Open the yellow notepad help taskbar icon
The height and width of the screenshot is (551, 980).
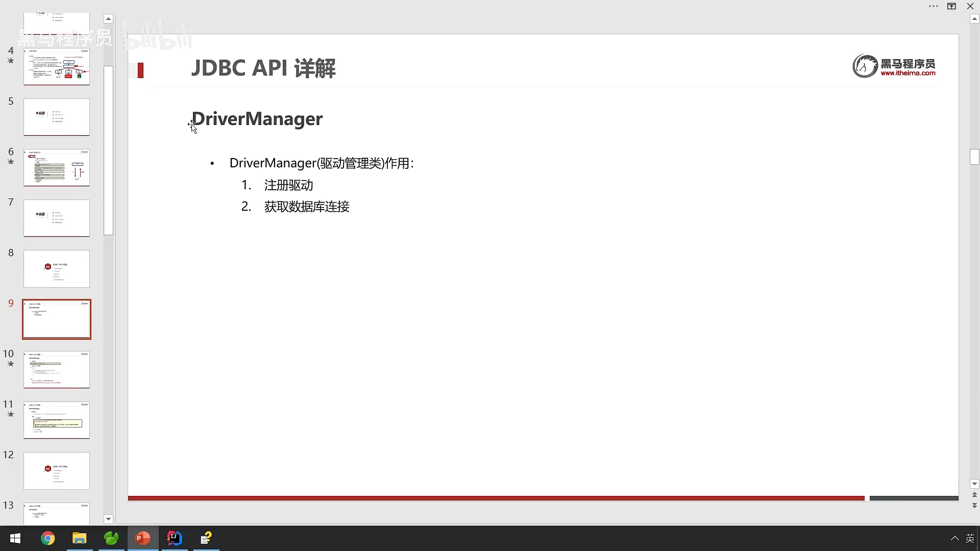click(x=206, y=538)
